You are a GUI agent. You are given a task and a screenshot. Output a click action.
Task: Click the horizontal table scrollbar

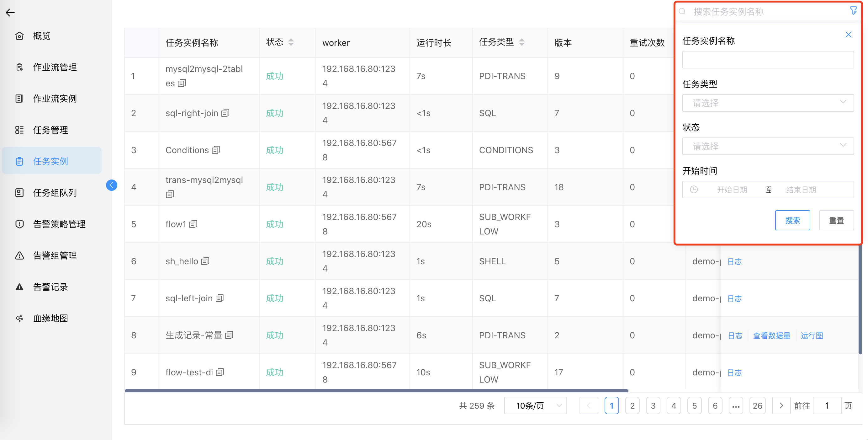pyautogui.click(x=376, y=391)
